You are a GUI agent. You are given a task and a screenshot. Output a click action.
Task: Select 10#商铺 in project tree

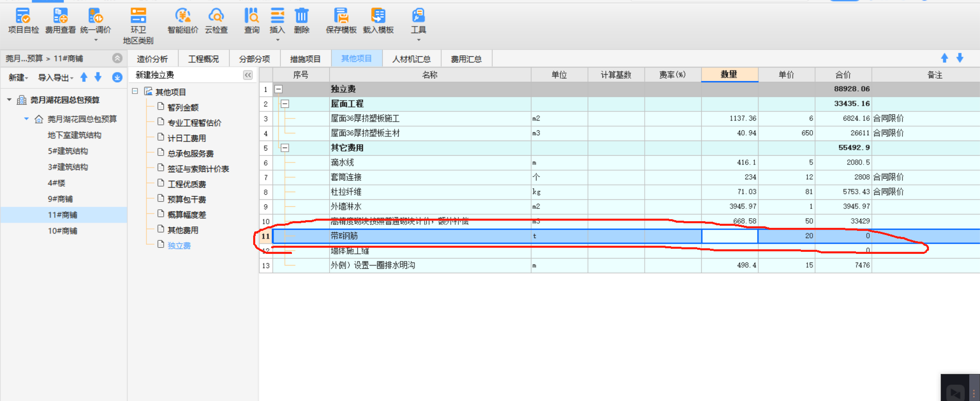pos(63,231)
